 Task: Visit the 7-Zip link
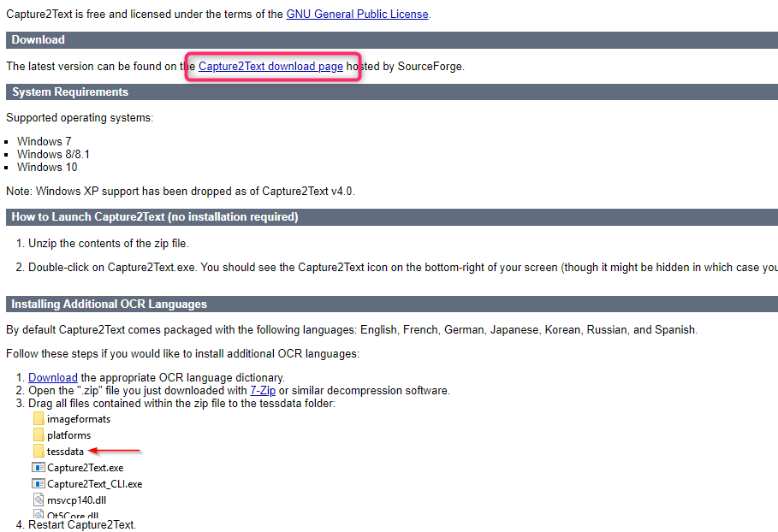coord(263,390)
